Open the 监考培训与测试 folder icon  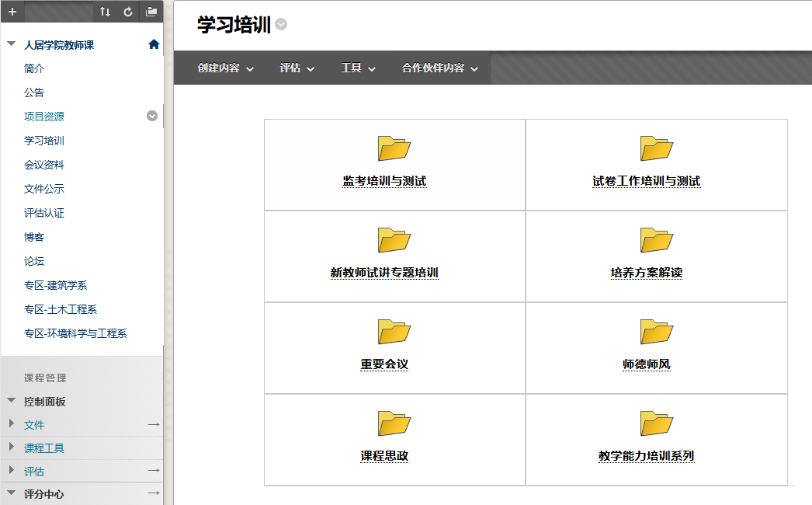coord(394,148)
